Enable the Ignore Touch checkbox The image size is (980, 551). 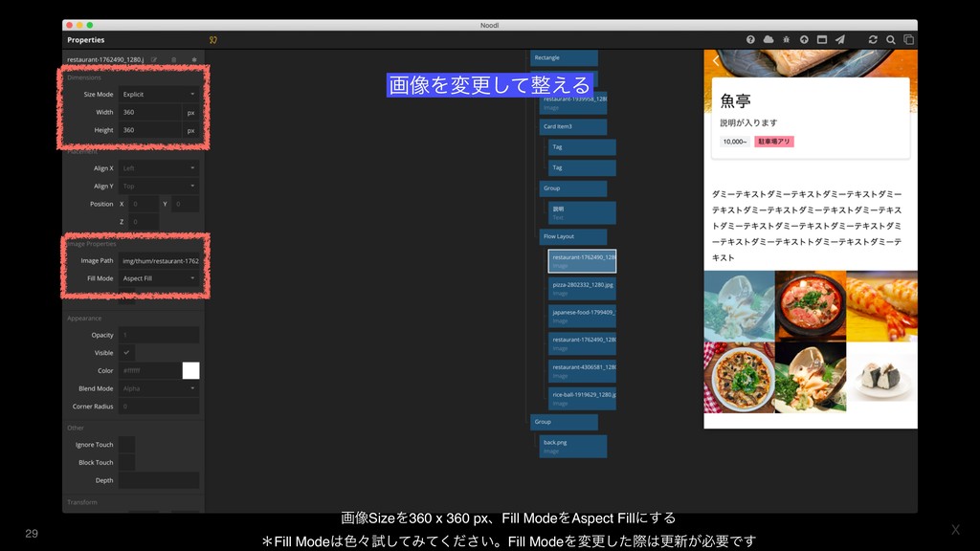click(127, 445)
